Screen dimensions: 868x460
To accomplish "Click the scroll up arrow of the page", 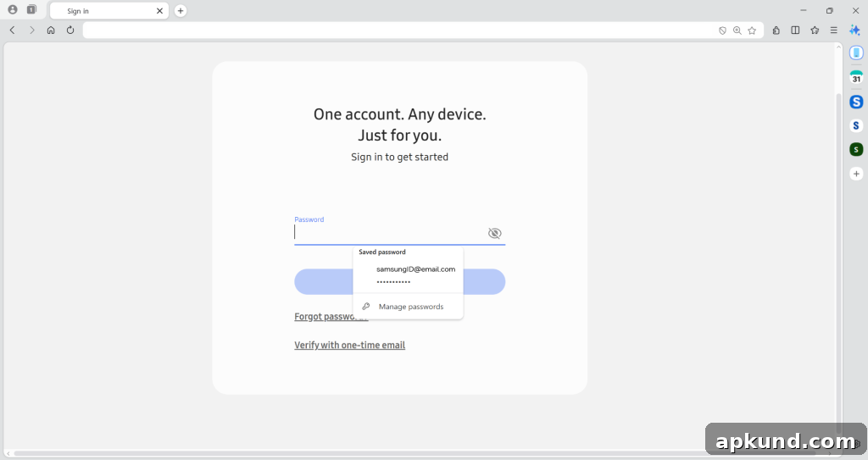I will pyautogui.click(x=838, y=47).
